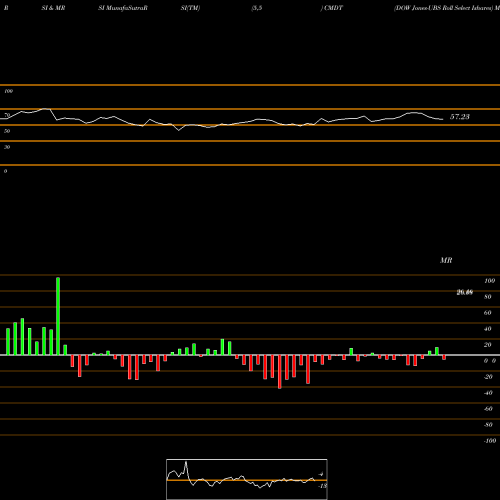
Task: Click the -18 label in the mini chart
Action: (323, 486)
